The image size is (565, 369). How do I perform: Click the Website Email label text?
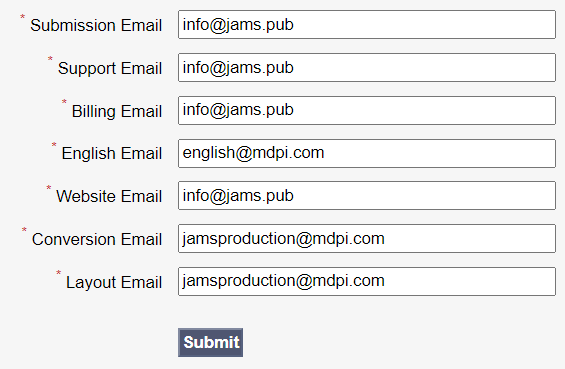(x=109, y=196)
